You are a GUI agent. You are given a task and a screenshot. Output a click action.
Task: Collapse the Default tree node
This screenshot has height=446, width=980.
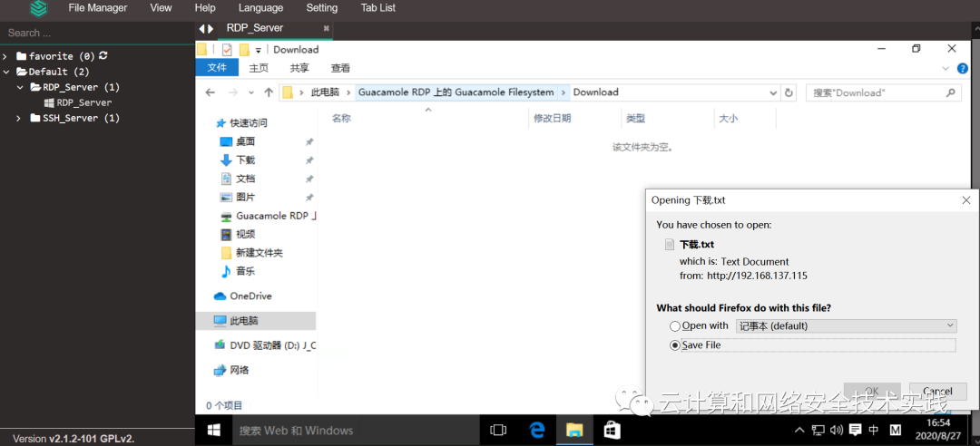click(x=5, y=72)
